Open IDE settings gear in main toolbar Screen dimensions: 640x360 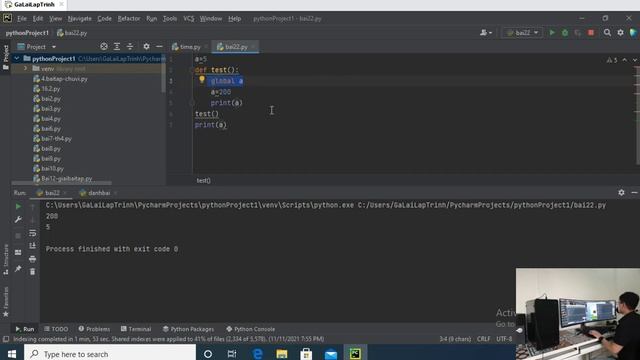[620, 33]
